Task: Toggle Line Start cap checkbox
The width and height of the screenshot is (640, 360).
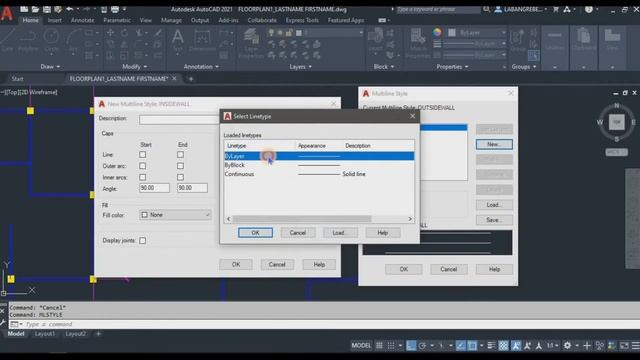Action: coord(142,155)
